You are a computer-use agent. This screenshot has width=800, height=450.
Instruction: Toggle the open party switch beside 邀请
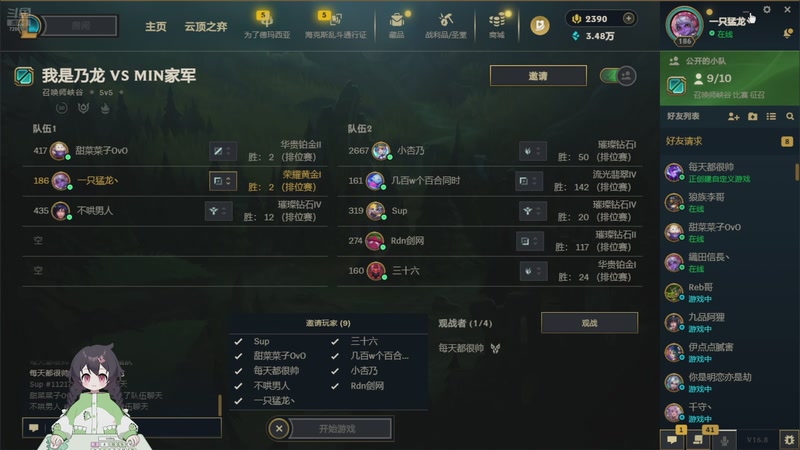[x=618, y=76]
